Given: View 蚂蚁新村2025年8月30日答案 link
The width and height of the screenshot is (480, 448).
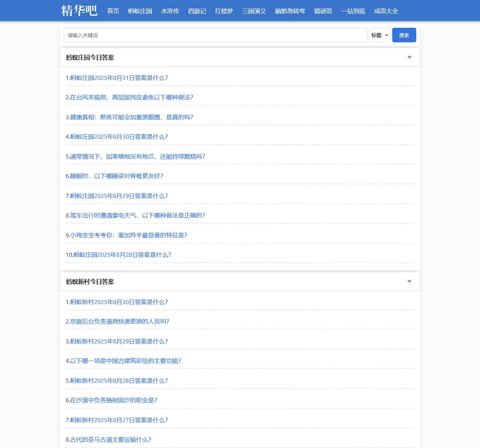Looking at the screenshot, I should (117, 302).
